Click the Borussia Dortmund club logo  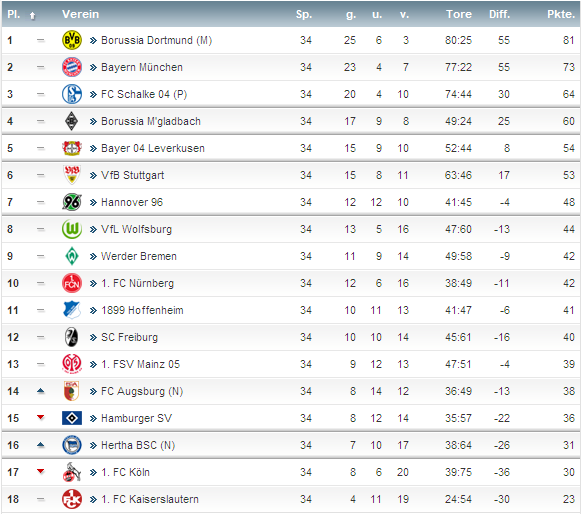tap(72, 40)
